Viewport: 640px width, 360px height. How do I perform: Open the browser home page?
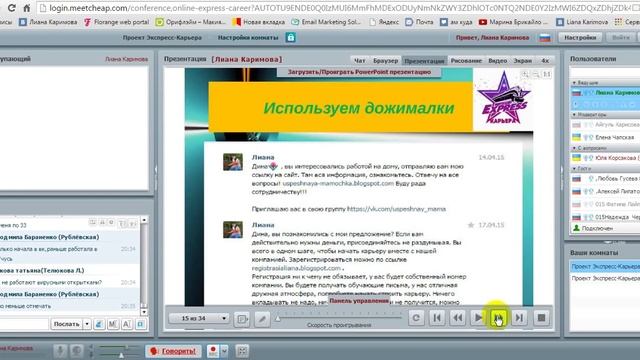pos(27,8)
